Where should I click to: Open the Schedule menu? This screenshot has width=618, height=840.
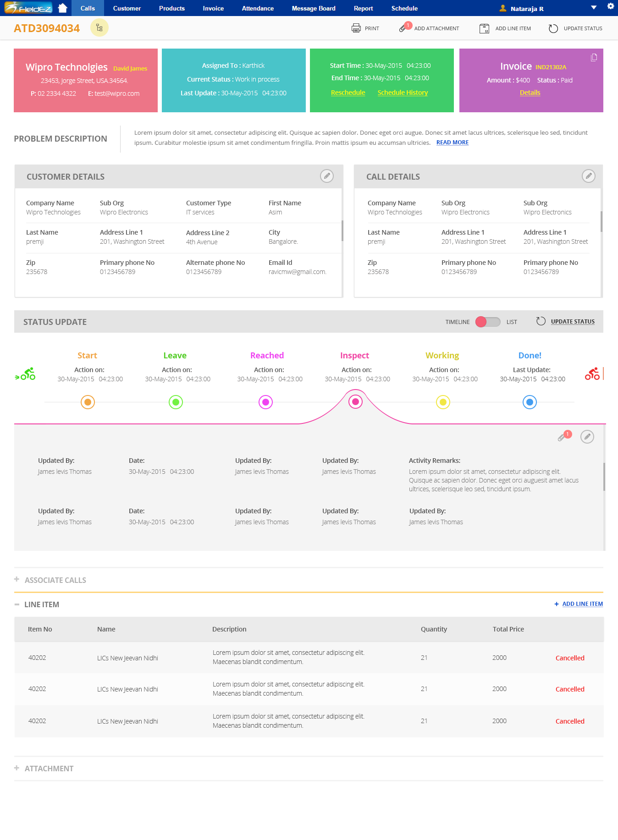click(x=404, y=8)
